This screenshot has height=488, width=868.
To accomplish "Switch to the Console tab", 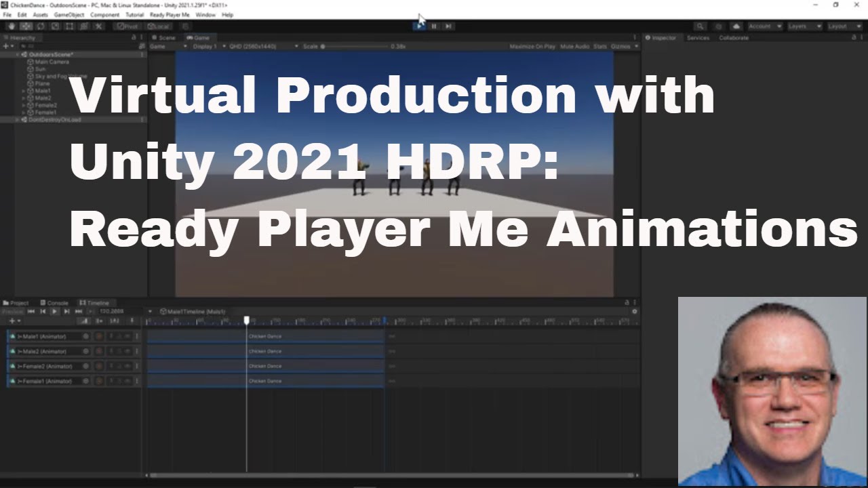I will tap(55, 302).
